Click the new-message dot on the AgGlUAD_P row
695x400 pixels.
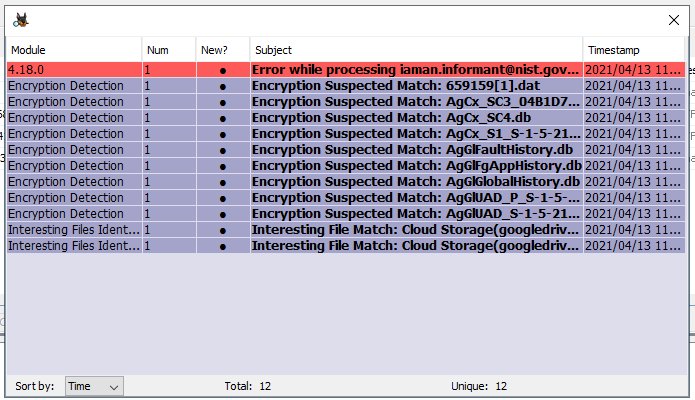(223, 198)
